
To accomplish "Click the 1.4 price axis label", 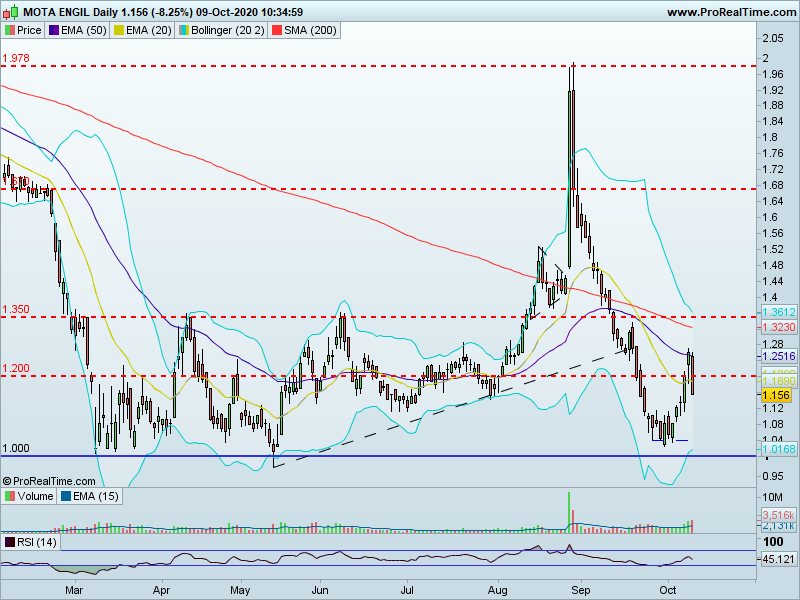I will coord(770,297).
